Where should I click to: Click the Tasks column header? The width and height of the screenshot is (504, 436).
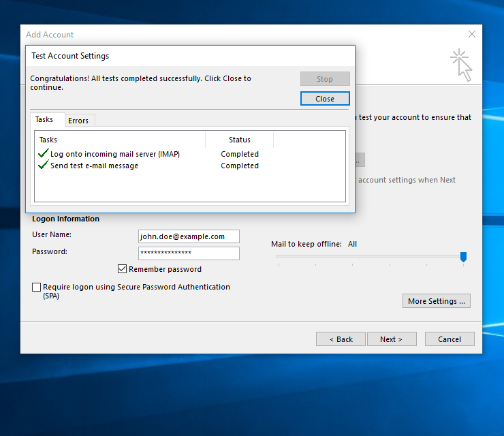pos(120,140)
